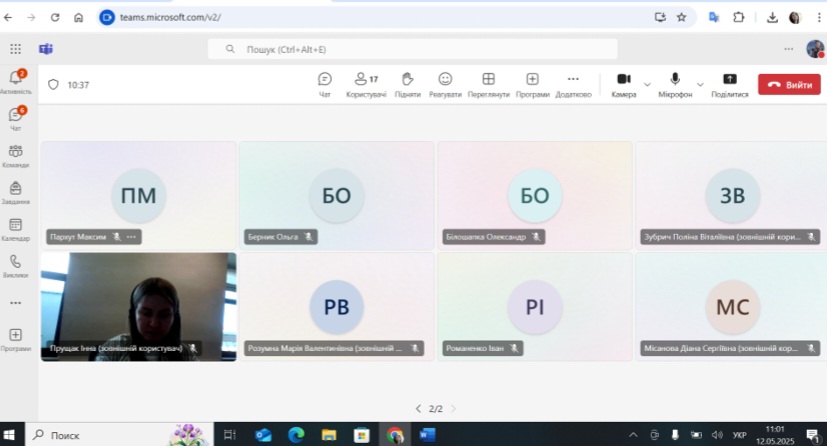
Task: Show the participants list (Користувачі)
Action: (x=366, y=84)
